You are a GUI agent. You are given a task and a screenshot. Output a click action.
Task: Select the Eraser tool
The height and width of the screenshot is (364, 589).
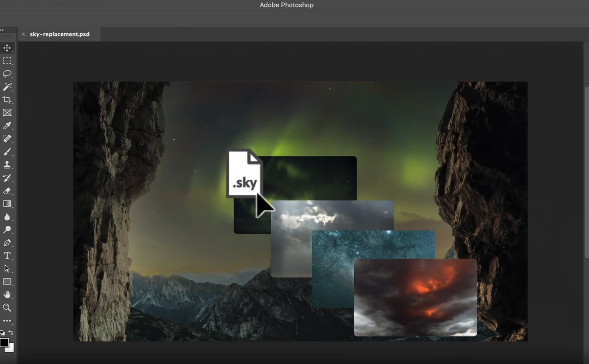coord(7,191)
